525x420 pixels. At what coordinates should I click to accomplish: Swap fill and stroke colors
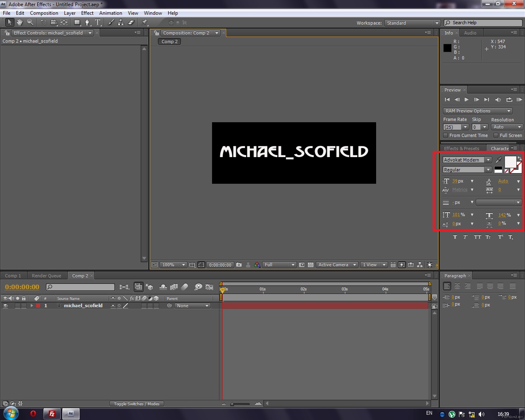pyautogui.click(x=520, y=158)
